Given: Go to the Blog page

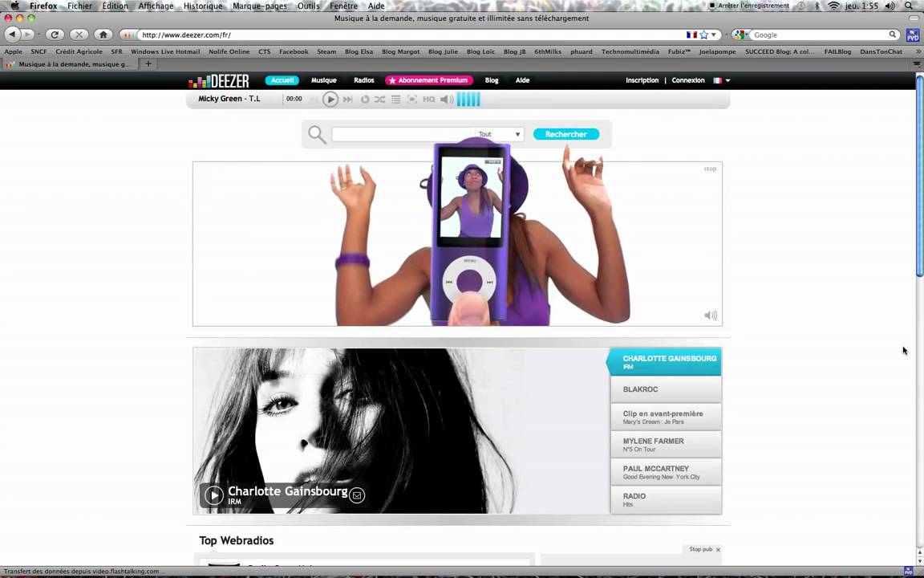Looking at the screenshot, I should click(492, 80).
